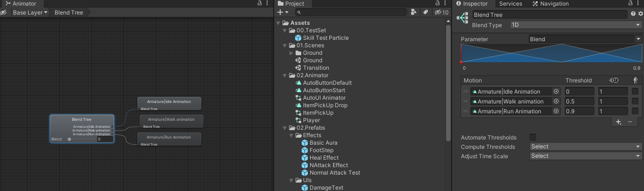Open the Navigation tab
644x191 pixels.
point(551,4)
